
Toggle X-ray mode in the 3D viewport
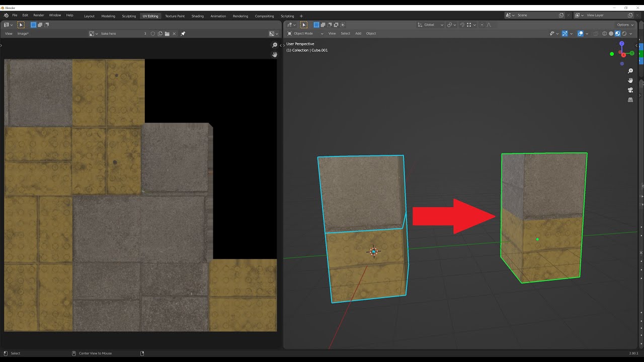[x=596, y=34]
